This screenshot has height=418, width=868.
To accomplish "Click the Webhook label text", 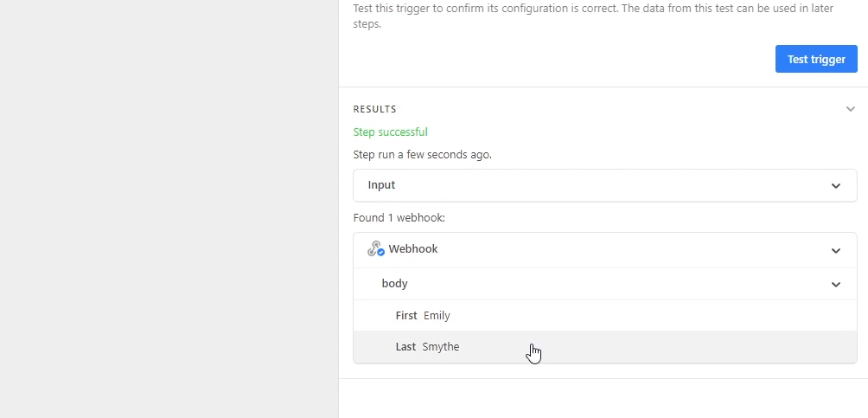I will pos(413,249).
